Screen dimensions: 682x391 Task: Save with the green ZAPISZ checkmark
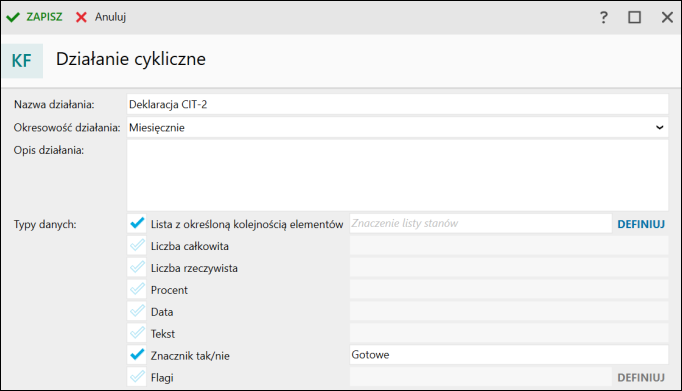34,17
